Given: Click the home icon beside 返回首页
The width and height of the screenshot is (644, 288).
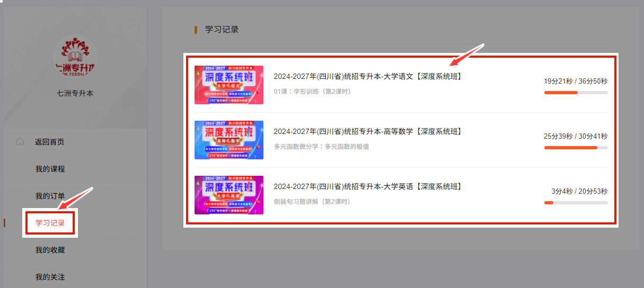Looking at the screenshot, I should pyautogui.click(x=20, y=142).
